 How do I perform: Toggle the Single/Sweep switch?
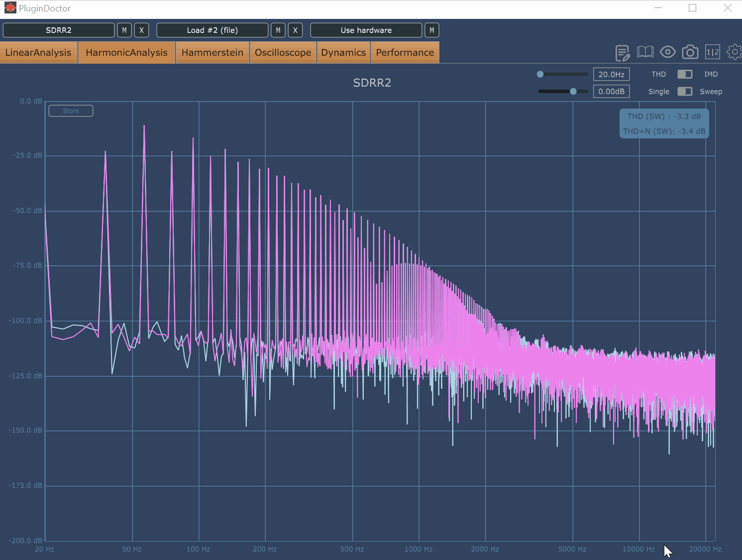pyautogui.click(x=685, y=92)
